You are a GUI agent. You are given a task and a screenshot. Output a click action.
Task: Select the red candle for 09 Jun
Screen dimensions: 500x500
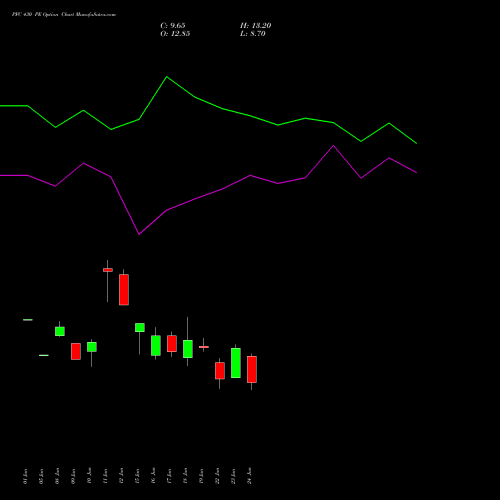(x=76, y=351)
